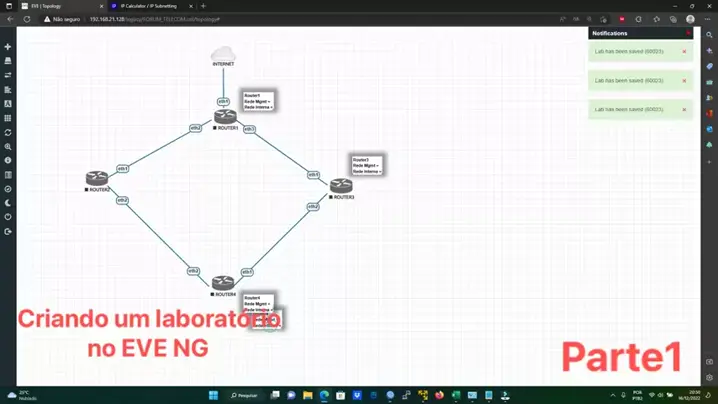
Task: Close the Notifications panel
Action: (688, 33)
